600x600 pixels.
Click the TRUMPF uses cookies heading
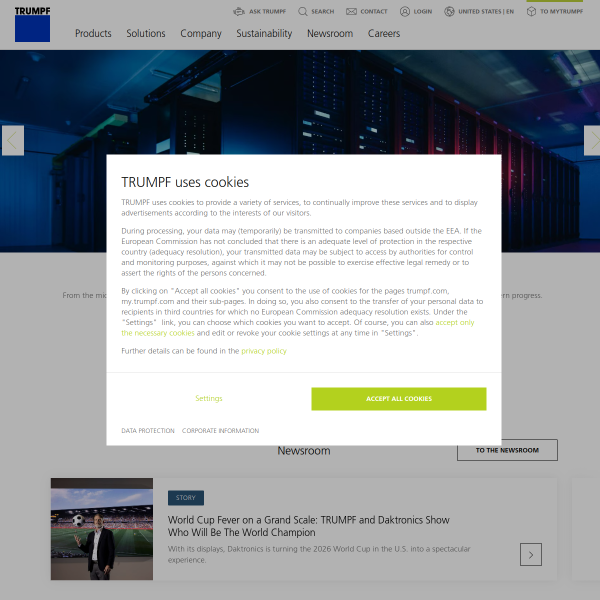click(185, 182)
